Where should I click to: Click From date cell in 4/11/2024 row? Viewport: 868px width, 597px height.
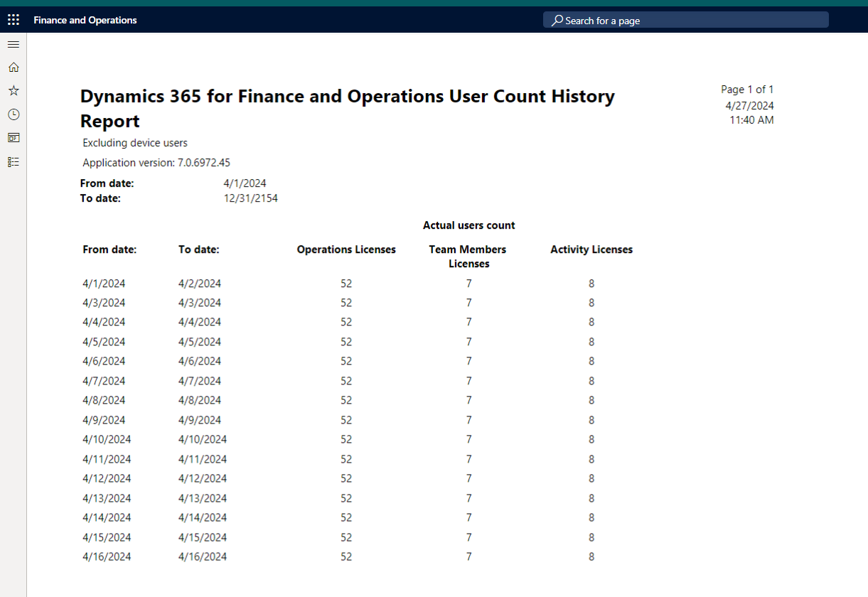107,459
